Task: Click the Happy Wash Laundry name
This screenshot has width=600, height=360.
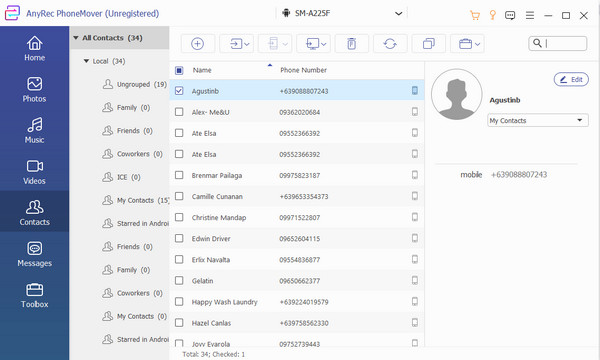Action: click(x=225, y=302)
